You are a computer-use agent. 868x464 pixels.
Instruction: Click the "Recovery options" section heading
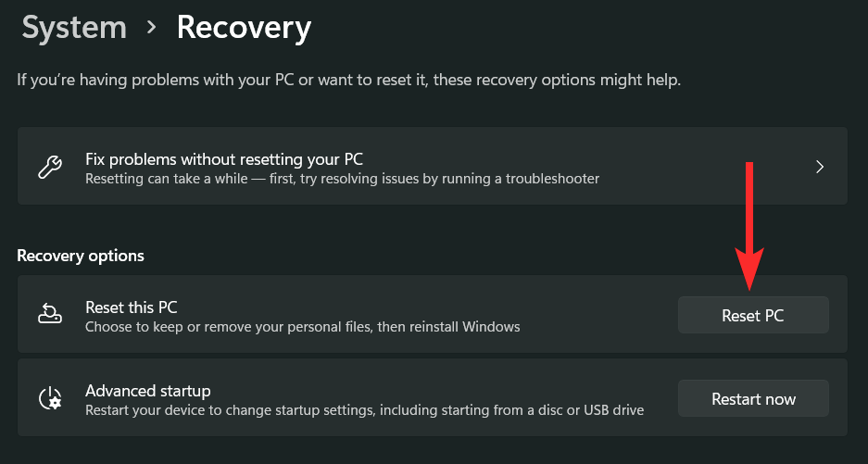81,256
